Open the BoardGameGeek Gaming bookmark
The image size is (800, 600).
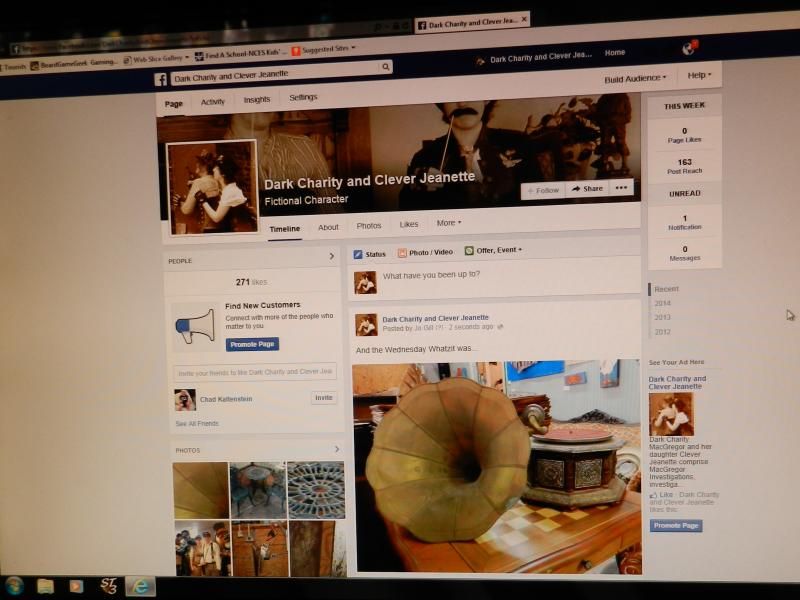[x=73, y=64]
